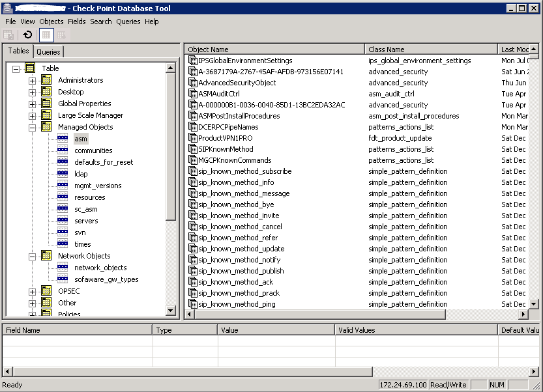Click the Global Properties folder icon
Screen dimensions: 543x392
pos(46,104)
